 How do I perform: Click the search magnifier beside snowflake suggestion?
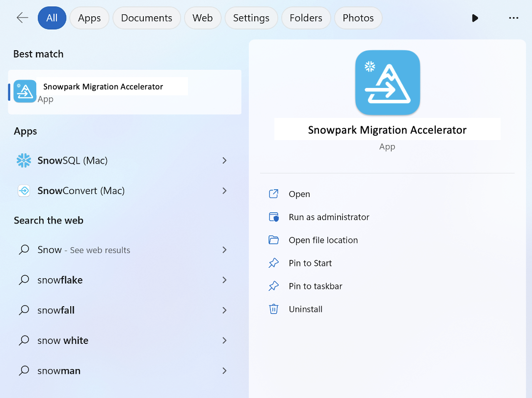(24, 280)
